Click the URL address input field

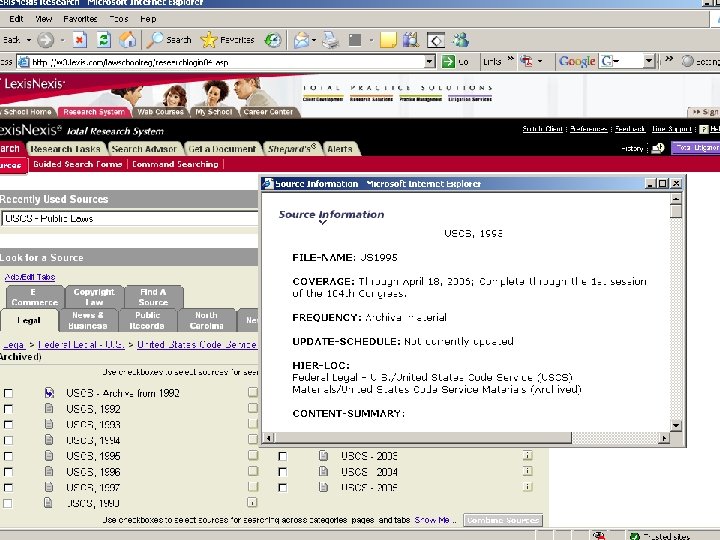[x=227, y=62]
